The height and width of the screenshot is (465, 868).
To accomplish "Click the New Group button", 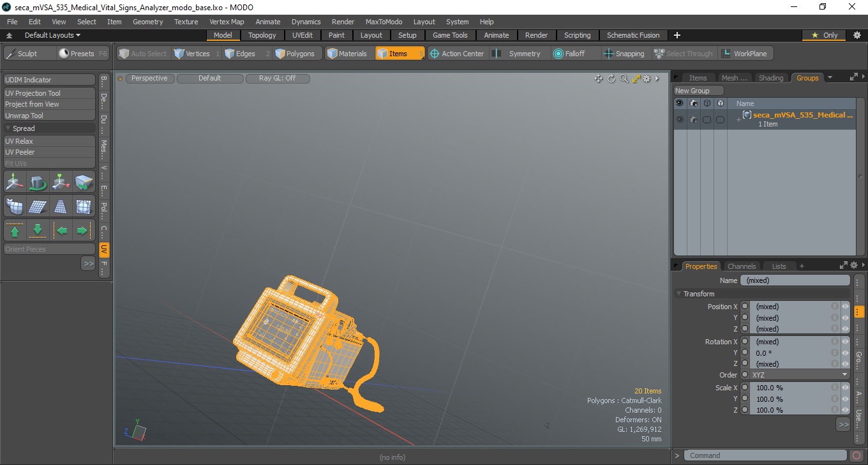I will [699, 91].
